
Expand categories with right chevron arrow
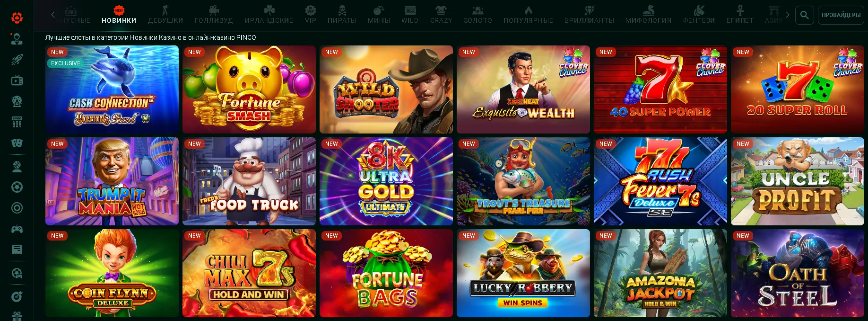pyautogui.click(x=787, y=15)
